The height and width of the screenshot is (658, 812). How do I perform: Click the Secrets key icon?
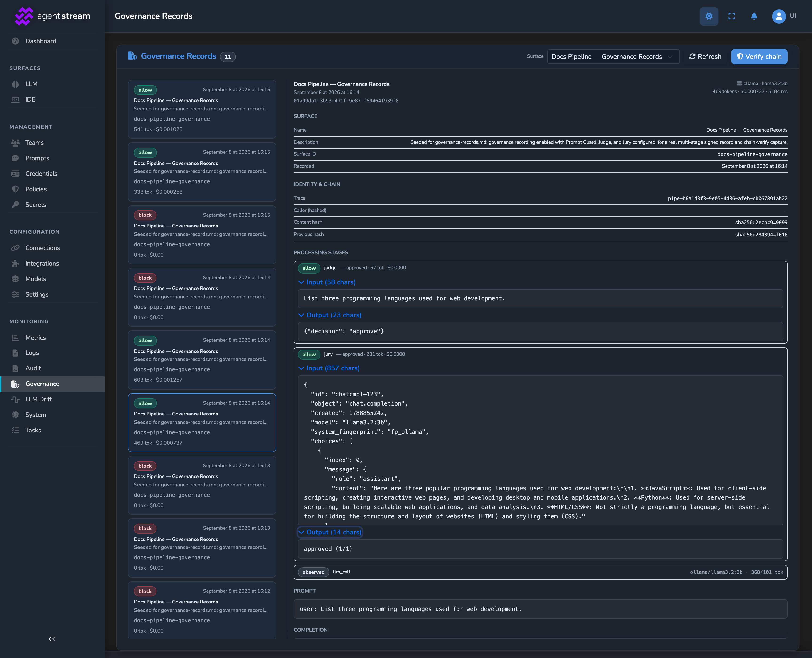15,205
